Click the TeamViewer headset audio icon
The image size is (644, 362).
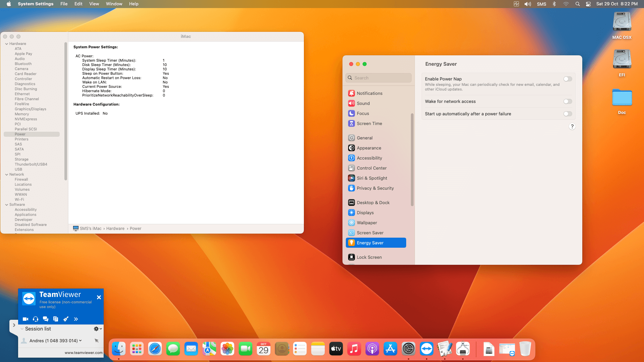click(x=36, y=319)
